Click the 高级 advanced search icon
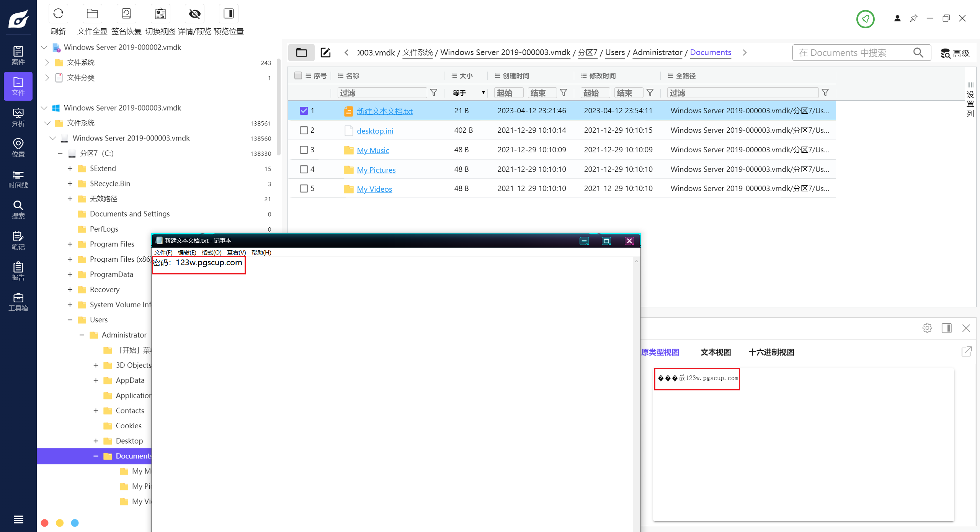Screen dimensions: 980x532 [955, 53]
